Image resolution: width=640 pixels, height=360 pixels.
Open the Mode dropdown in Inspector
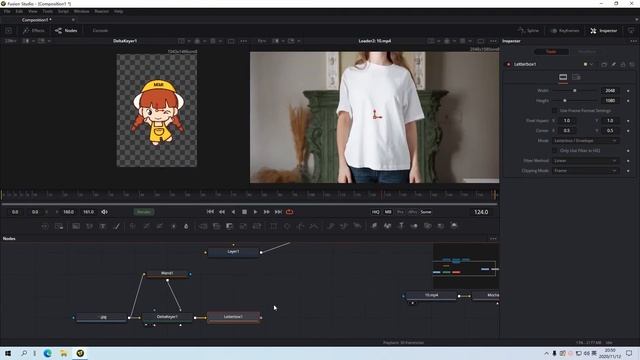pyautogui.click(x=586, y=140)
